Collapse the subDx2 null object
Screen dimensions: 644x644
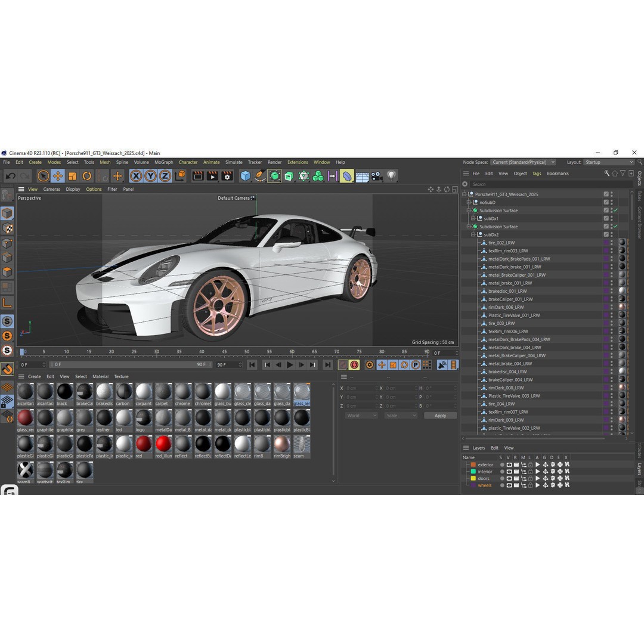click(473, 234)
